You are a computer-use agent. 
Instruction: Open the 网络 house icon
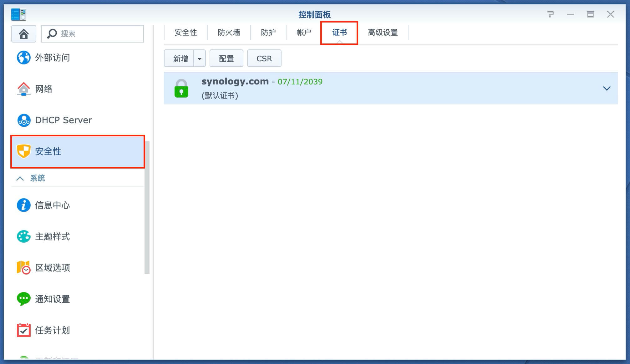(23, 89)
